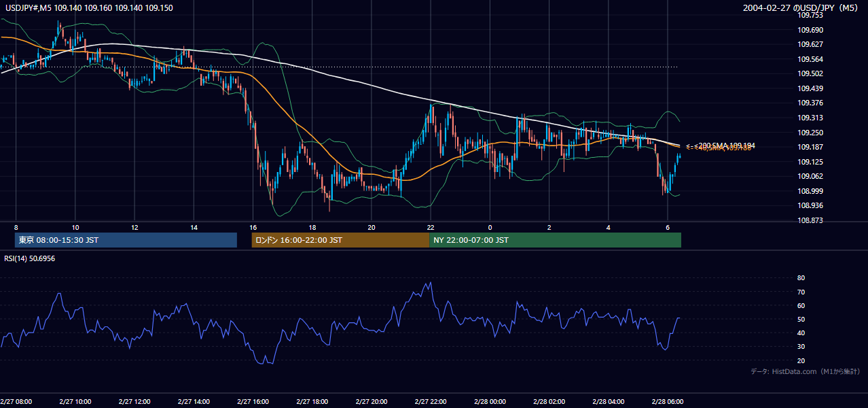This screenshot has width=868, height=408.
Task: Click the 108.873 price axis label
Action: point(810,220)
